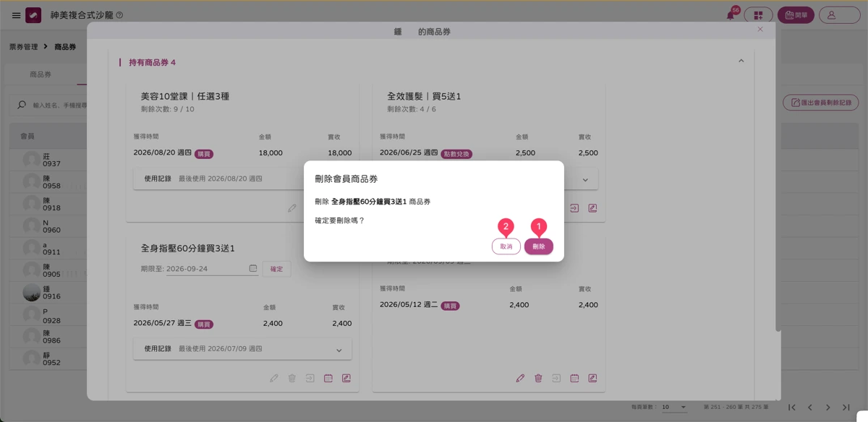Select member row a 0911
Screen dimensions: 868x422
(x=48, y=248)
